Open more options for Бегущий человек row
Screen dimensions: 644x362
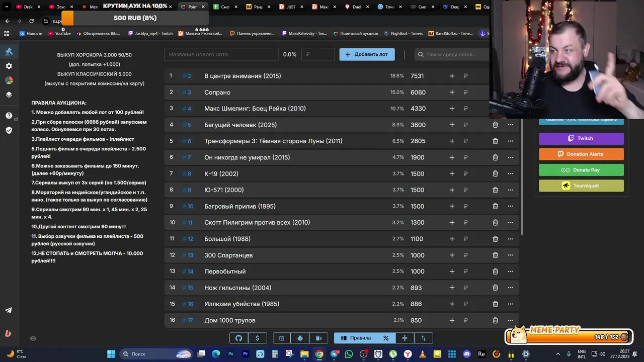click(x=510, y=125)
